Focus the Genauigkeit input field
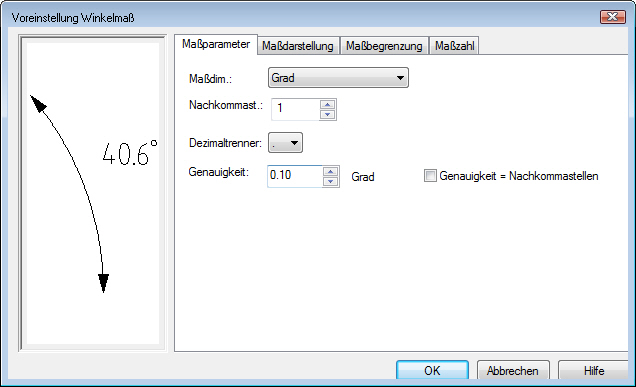Viewport: 636px width, 387px height. (295, 176)
